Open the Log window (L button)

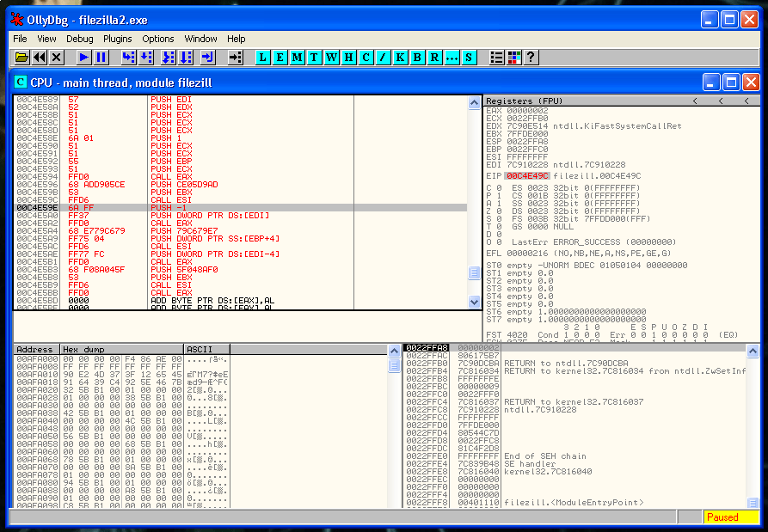262,58
